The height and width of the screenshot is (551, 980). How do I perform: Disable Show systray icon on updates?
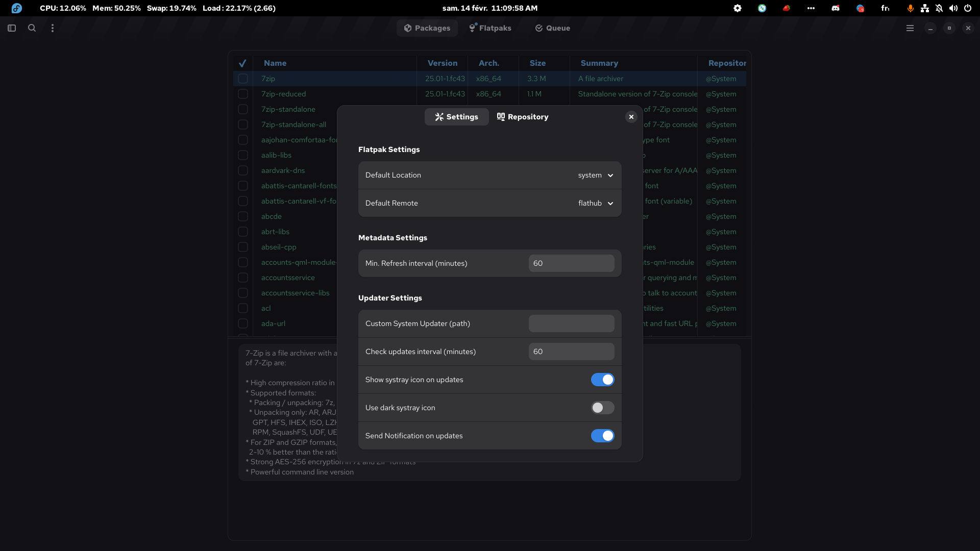pyautogui.click(x=602, y=380)
